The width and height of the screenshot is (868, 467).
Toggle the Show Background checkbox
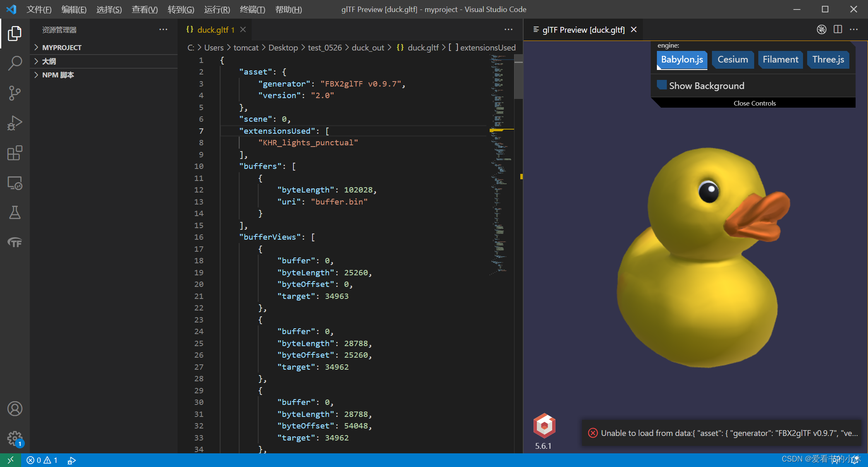pos(662,85)
